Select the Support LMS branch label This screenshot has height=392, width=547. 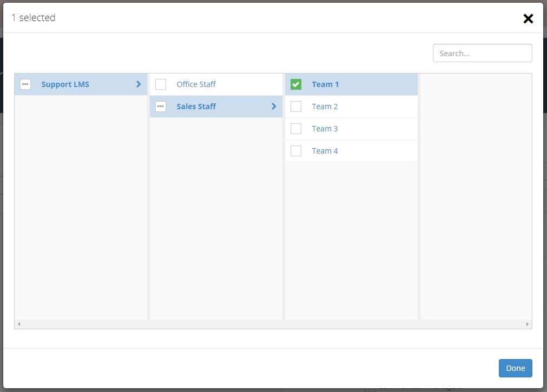65,84
